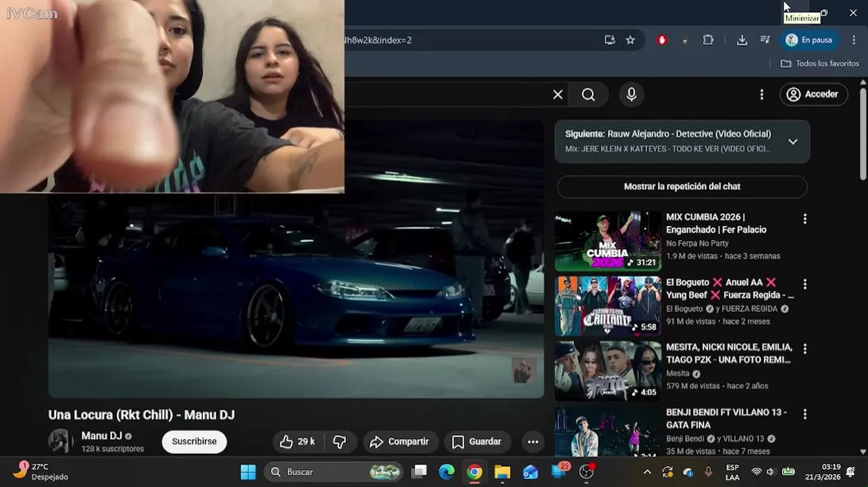This screenshot has width=868, height=487.
Task: Click the page scrollbar down arrow
Action: tap(863, 451)
